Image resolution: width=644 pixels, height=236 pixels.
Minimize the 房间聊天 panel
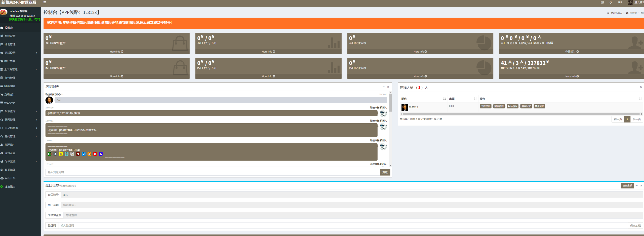click(x=383, y=87)
